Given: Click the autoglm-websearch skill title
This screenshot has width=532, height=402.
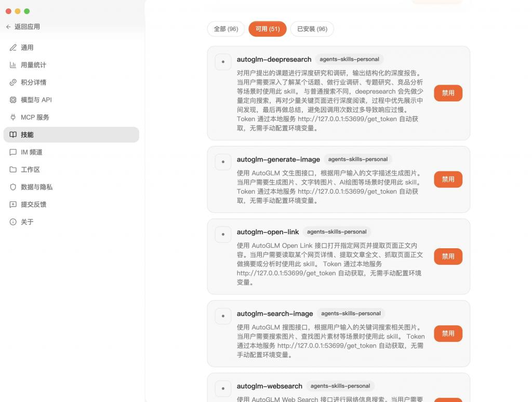Looking at the screenshot, I should 270,386.
